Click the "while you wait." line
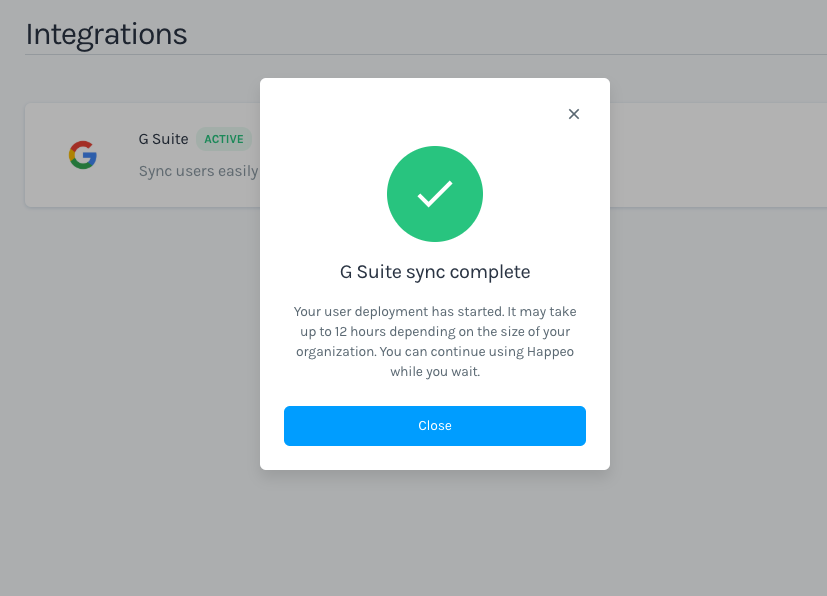Screen dimensions: 827x596 [x=435, y=371]
